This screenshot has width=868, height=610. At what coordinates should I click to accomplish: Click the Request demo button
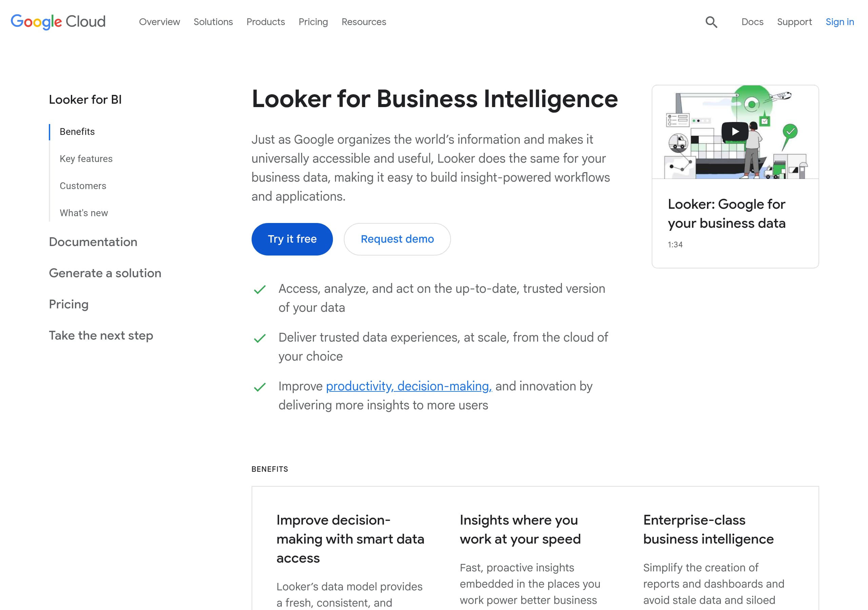397,239
